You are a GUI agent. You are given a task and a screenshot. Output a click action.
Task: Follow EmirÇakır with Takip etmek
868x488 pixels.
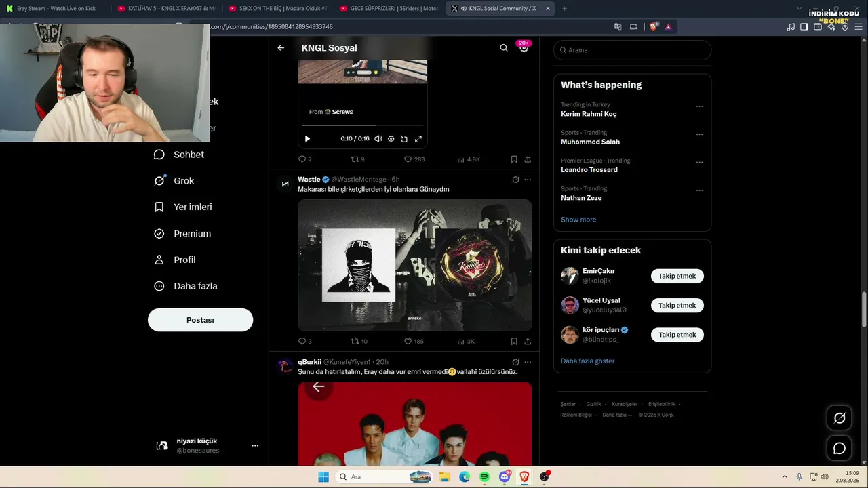pos(677,276)
